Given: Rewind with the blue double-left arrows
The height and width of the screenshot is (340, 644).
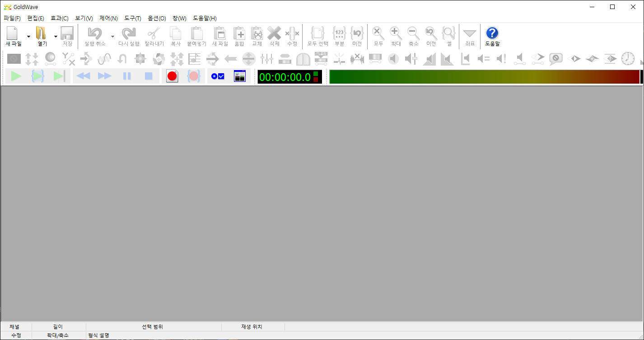Looking at the screenshot, I should click(83, 76).
